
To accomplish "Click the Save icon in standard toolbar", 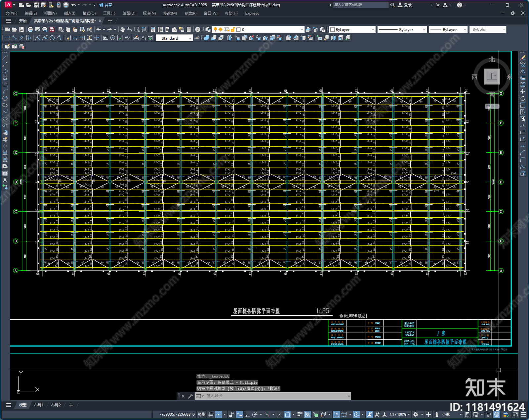I will point(21,29).
